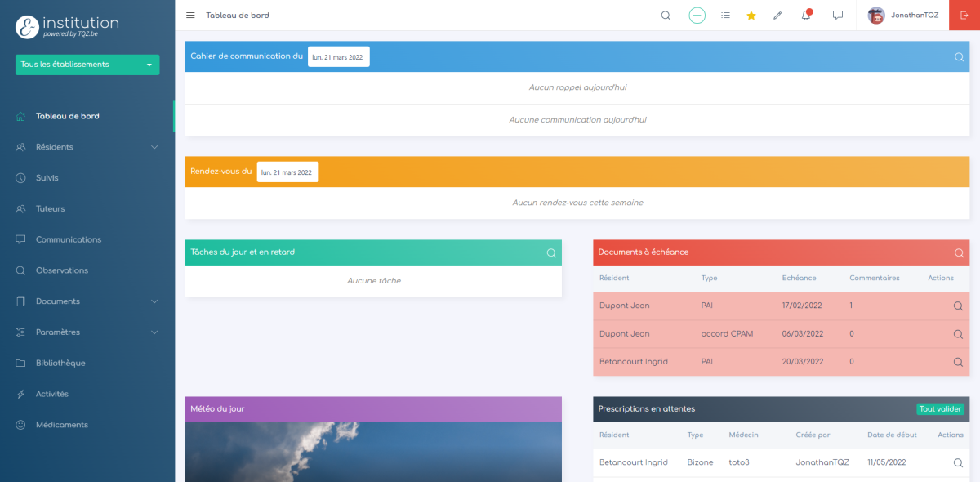Open the JonathanTQZ user profile

pos(903,16)
